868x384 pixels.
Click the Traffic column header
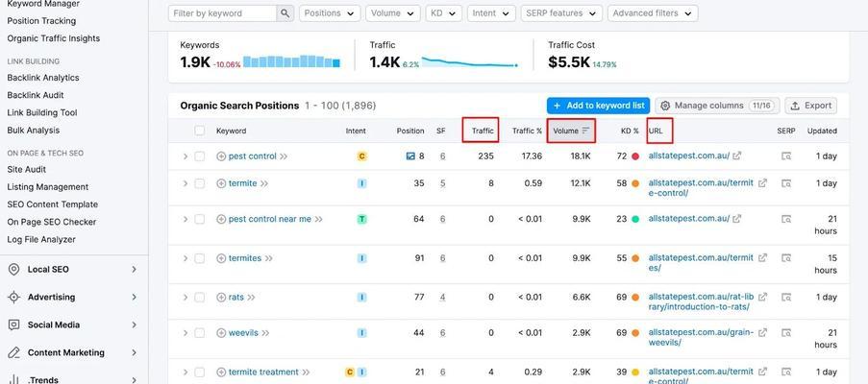pos(483,131)
